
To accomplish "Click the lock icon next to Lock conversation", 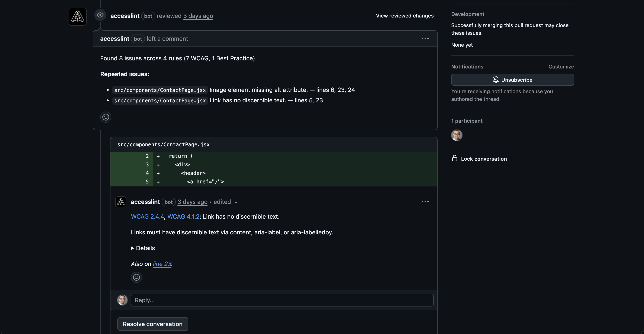I will pos(455,158).
